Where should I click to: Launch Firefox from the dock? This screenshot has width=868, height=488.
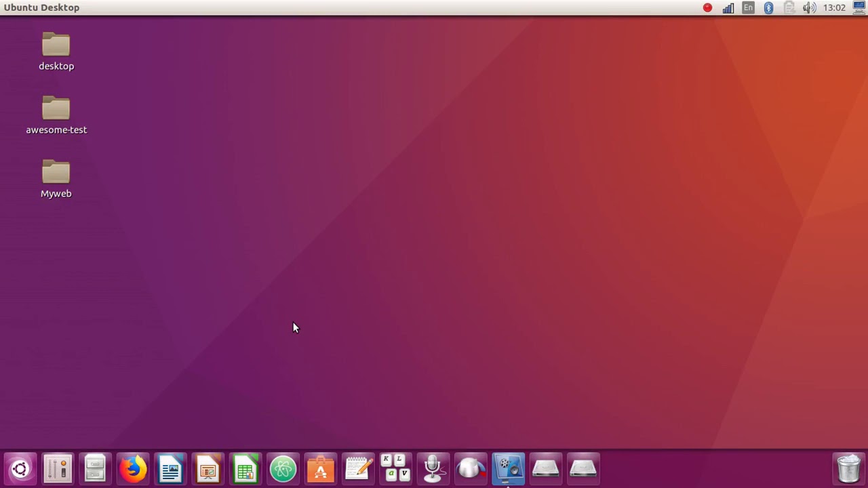[x=133, y=468]
